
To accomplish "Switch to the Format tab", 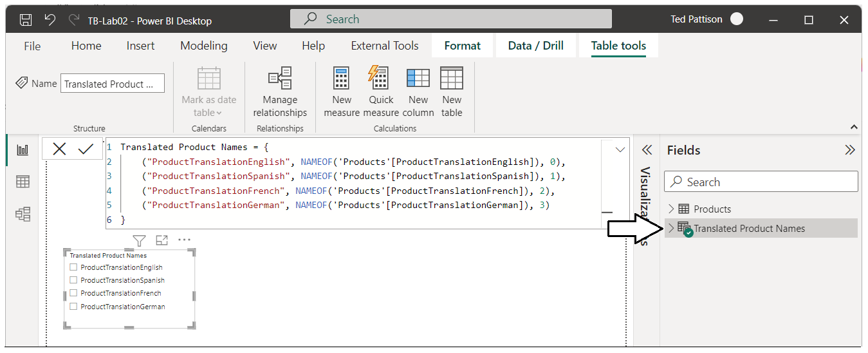I will click(x=462, y=46).
